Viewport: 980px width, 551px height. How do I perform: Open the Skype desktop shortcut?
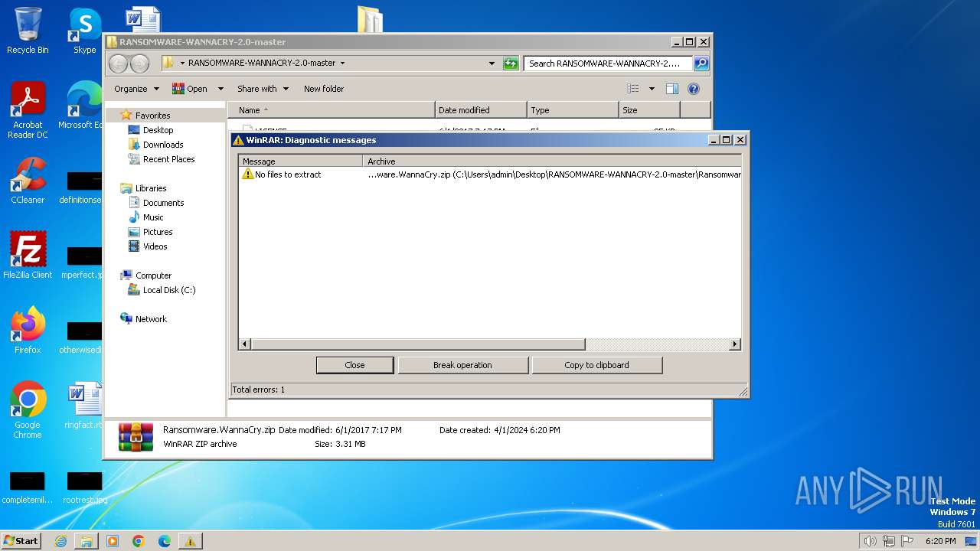coord(84,31)
